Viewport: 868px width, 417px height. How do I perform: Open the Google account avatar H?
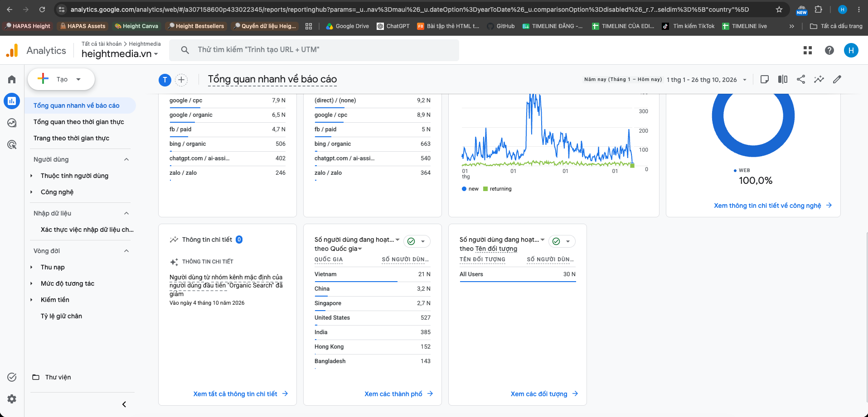[x=851, y=50]
